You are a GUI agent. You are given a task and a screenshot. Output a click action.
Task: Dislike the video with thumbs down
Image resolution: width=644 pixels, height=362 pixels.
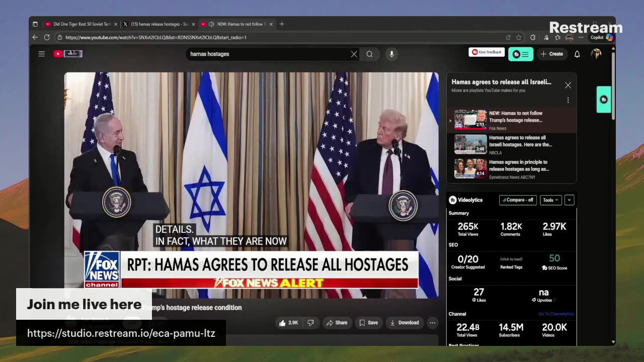pyautogui.click(x=310, y=323)
